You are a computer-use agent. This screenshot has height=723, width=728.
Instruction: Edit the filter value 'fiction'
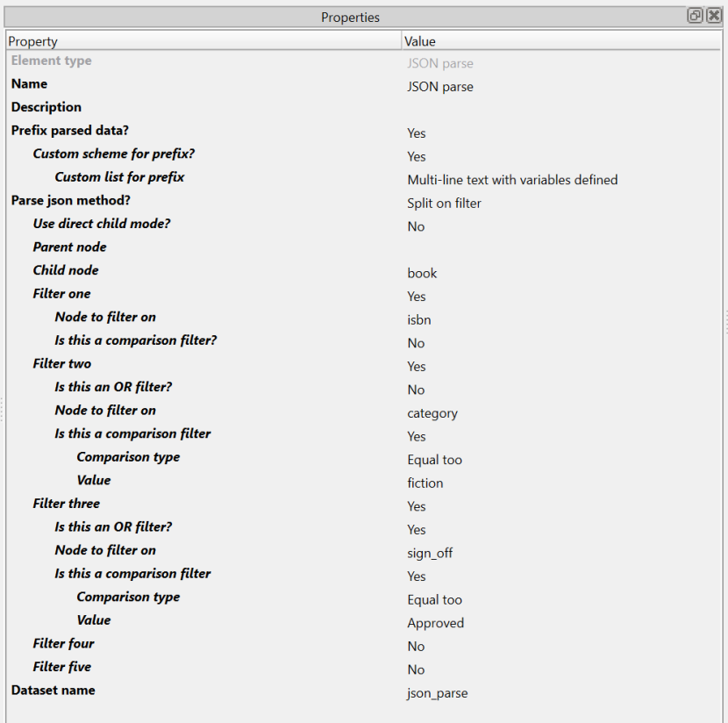click(425, 483)
